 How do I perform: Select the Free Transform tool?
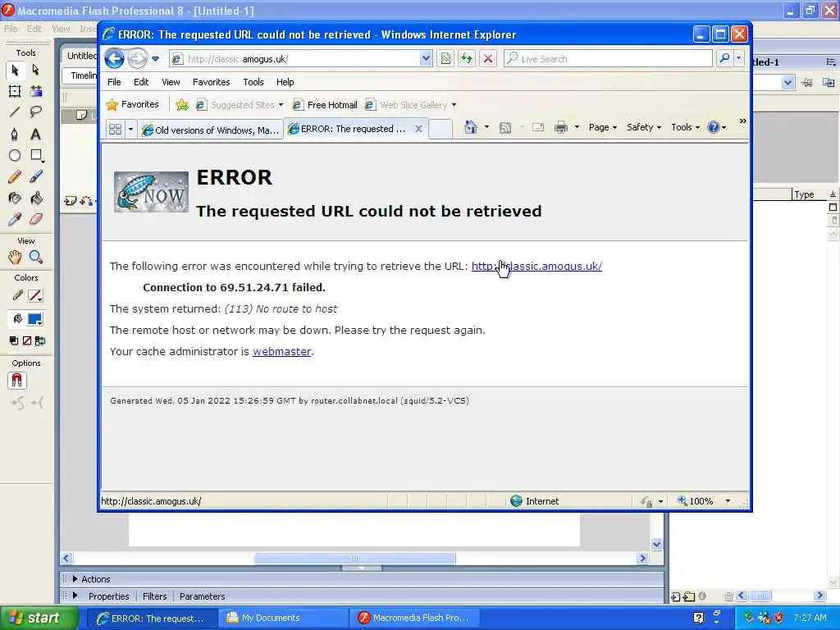click(x=15, y=91)
